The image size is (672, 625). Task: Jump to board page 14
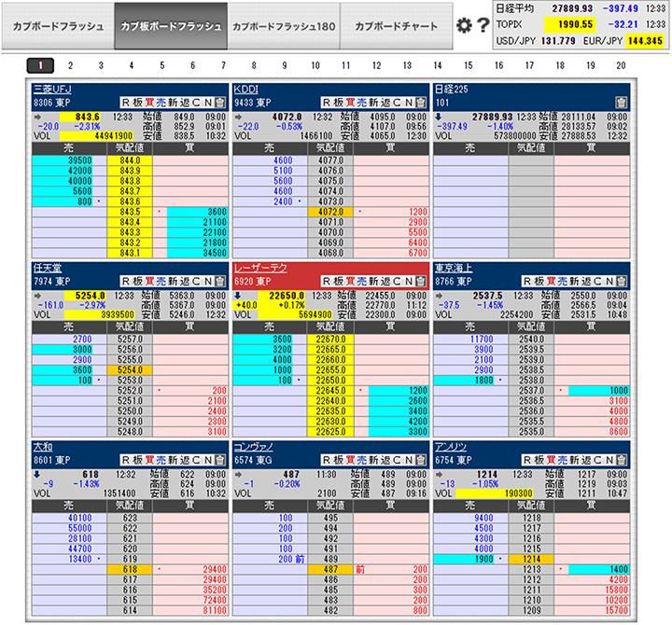(438, 65)
